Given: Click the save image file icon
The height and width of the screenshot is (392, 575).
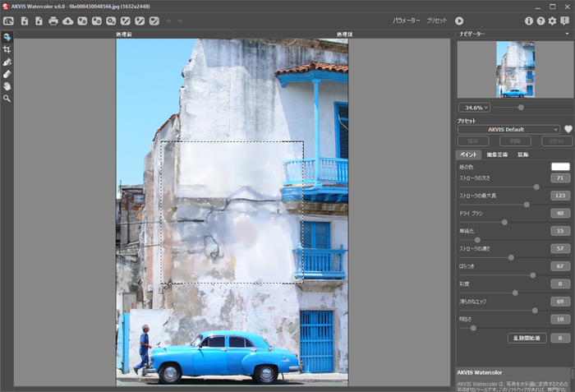Looking at the screenshot, I should [39, 21].
